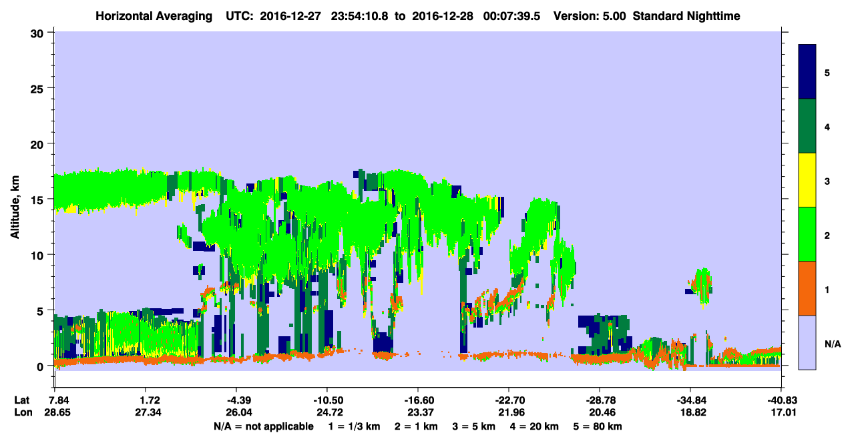The height and width of the screenshot is (445, 868).
Task: Click the longitude value 27.34
Action: tap(149, 413)
